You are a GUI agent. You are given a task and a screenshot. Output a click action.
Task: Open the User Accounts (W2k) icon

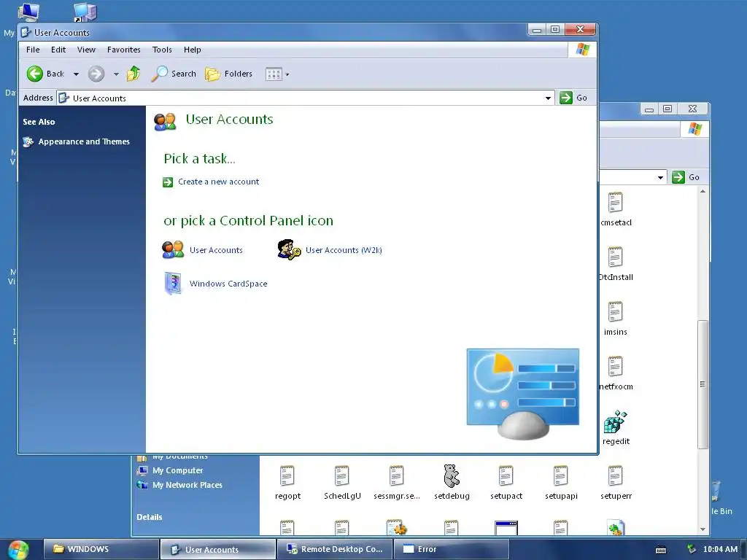(289, 249)
